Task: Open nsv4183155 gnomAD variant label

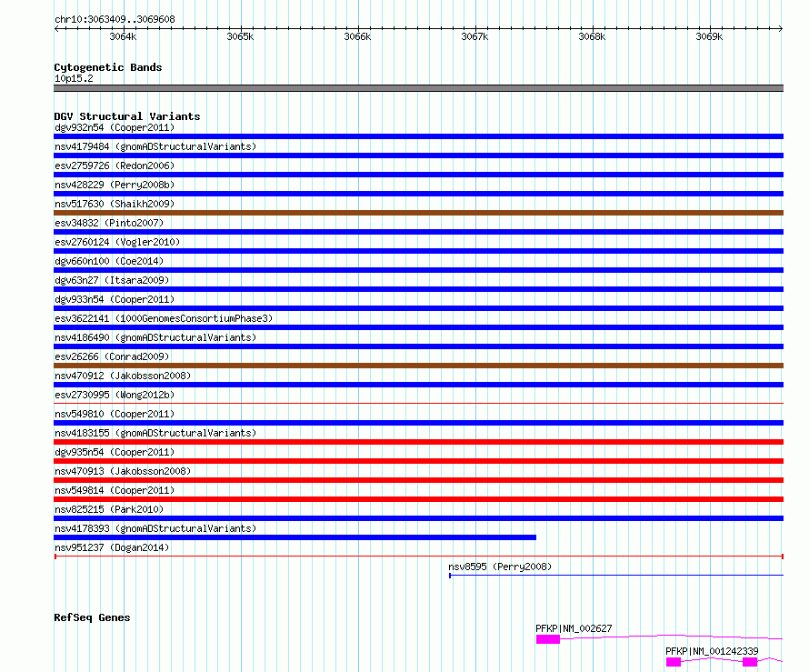Action: (x=155, y=433)
